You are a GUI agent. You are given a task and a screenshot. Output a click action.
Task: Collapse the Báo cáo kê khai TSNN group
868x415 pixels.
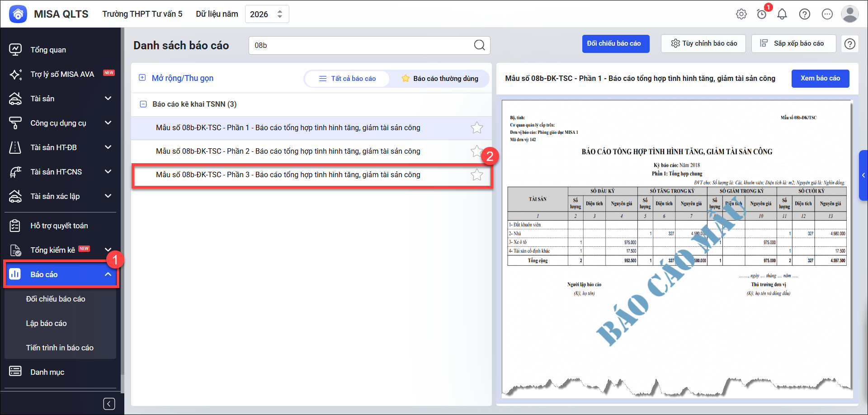click(143, 104)
